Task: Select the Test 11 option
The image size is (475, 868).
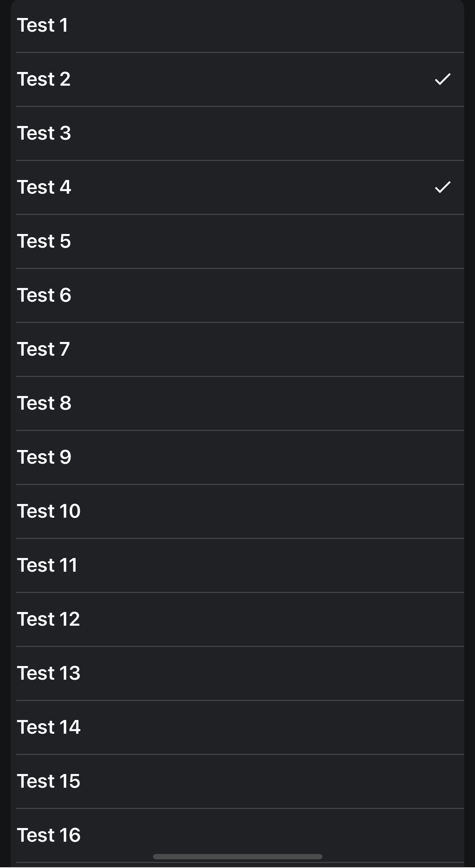Action: 237,565
